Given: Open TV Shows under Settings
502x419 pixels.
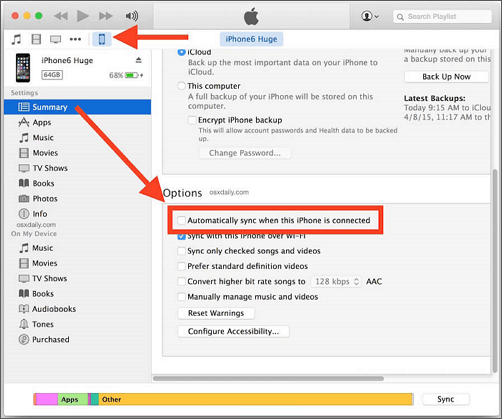Looking at the screenshot, I should pyautogui.click(x=78, y=168).
